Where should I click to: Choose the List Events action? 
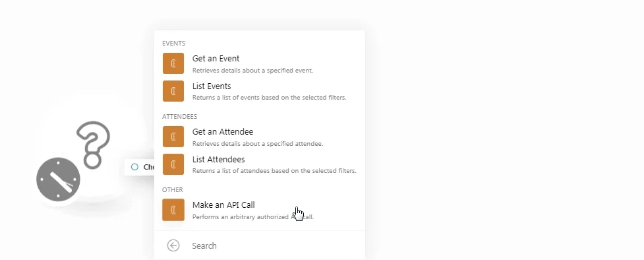point(260,91)
